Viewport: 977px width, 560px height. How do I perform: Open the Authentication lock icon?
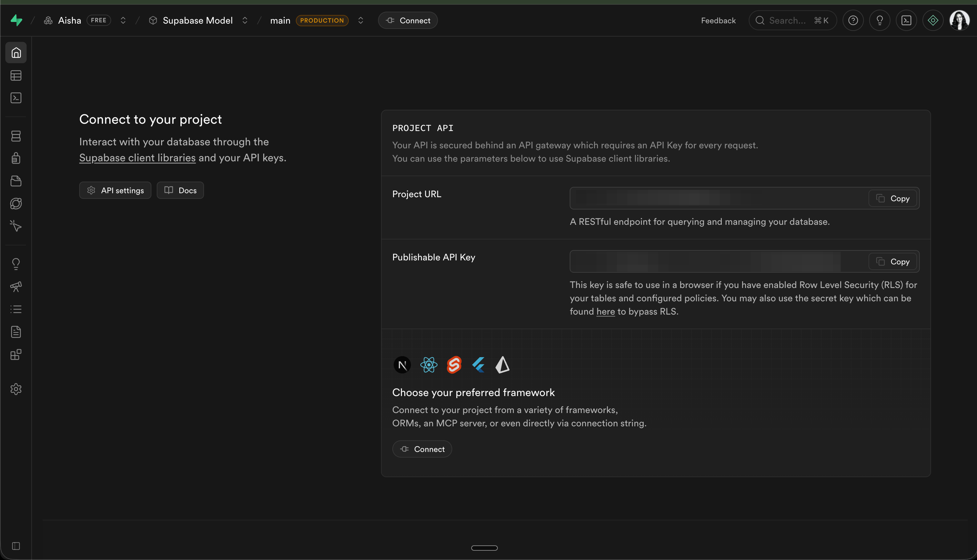[x=16, y=158]
